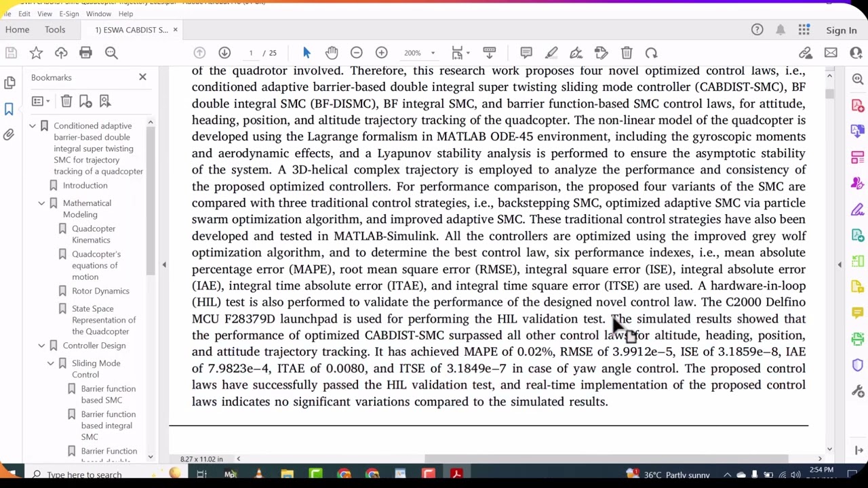Open the Create PDF tool in right pane
The width and height of the screenshot is (868, 488).
858,106
